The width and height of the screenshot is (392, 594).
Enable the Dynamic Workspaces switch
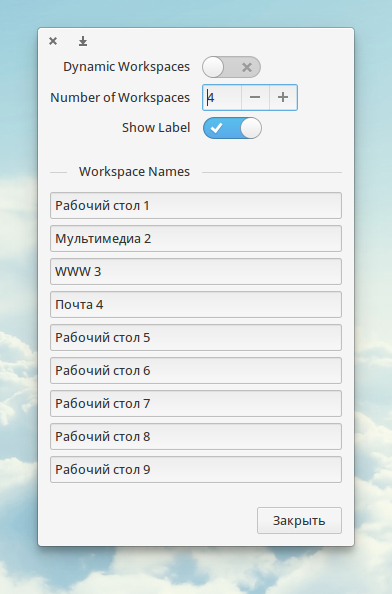tap(231, 67)
